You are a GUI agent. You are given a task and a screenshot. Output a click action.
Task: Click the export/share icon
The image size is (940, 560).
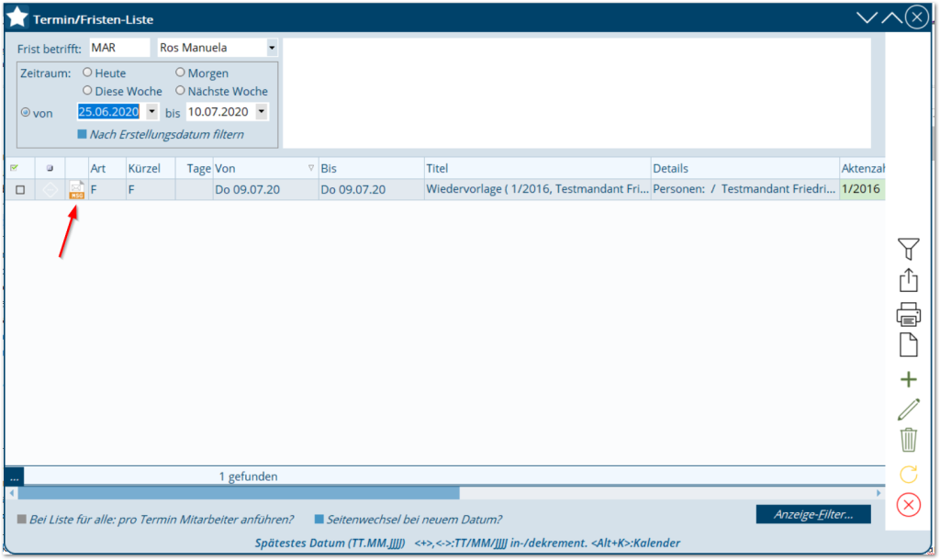pyautogui.click(x=908, y=280)
